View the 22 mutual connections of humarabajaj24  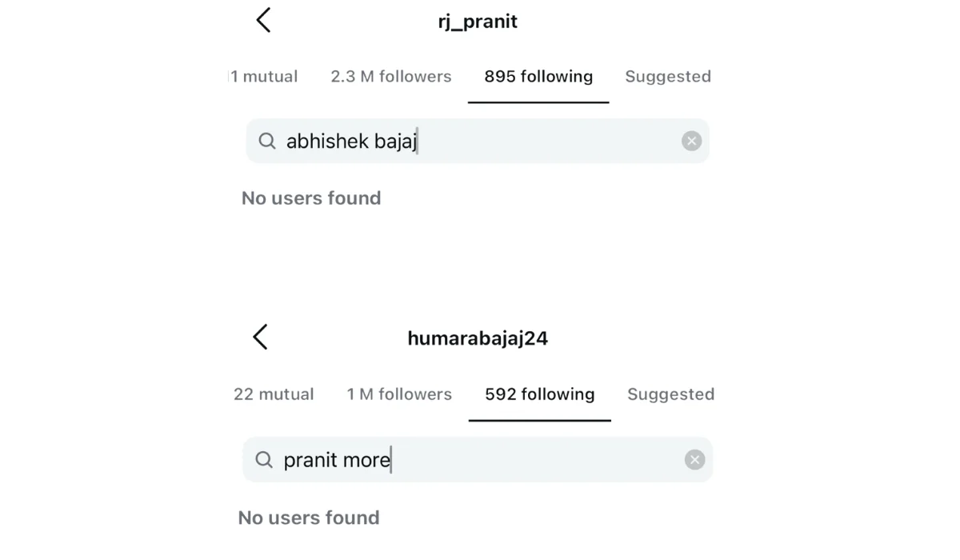pyautogui.click(x=274, y=394)
